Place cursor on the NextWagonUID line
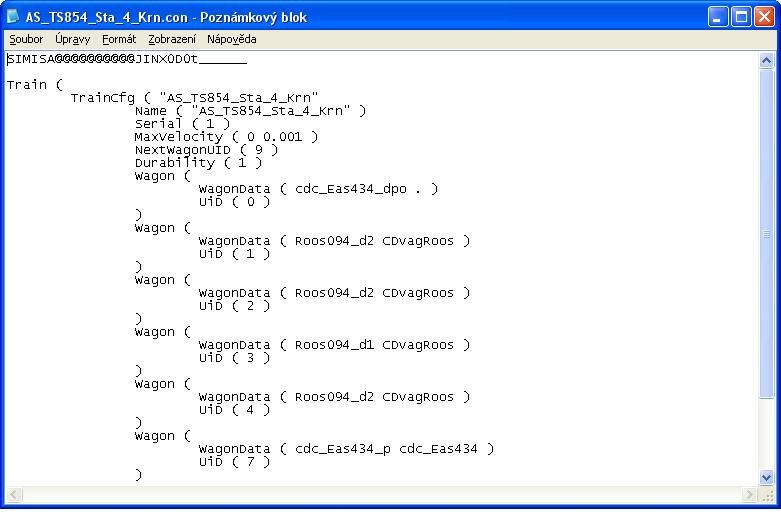 206,150
